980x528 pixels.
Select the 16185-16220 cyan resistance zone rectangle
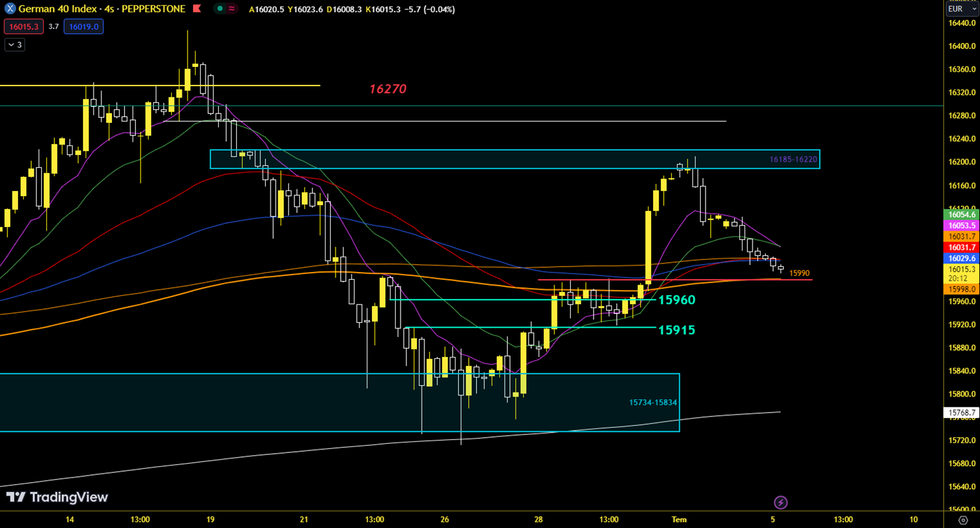515,159
